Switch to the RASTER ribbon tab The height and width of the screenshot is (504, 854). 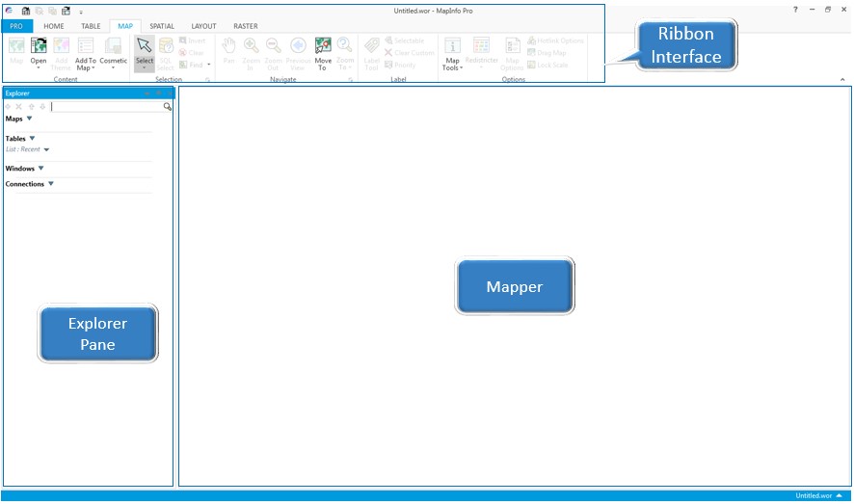(246, 26)
